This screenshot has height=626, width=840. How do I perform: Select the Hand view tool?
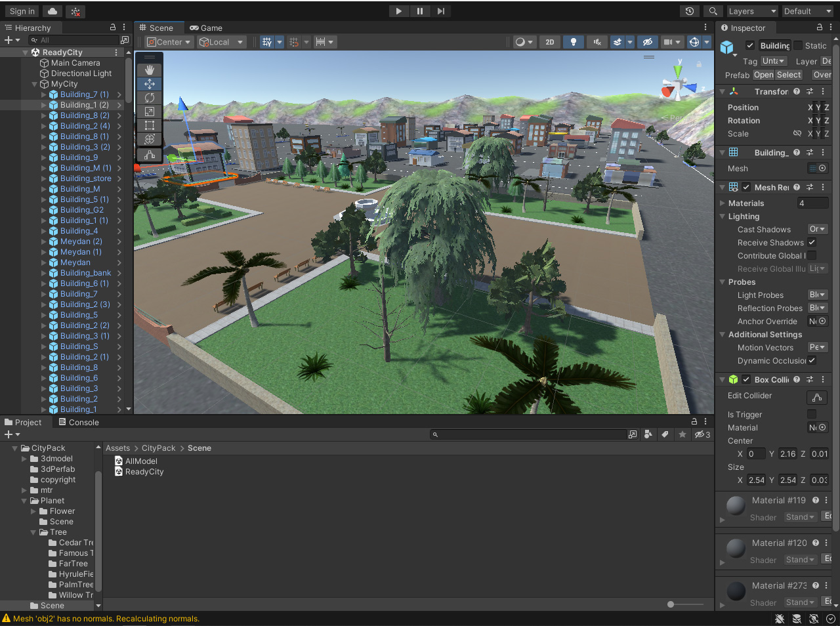pos(150,70)
